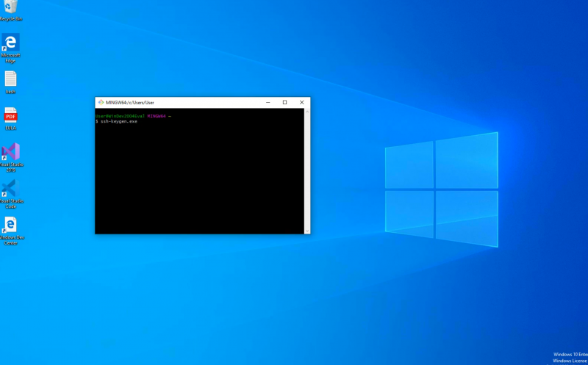The width and height of the screenshot is (588, 365).
Task: Minimize the MINGW64 terminal window
Action: tap(268, 102)
